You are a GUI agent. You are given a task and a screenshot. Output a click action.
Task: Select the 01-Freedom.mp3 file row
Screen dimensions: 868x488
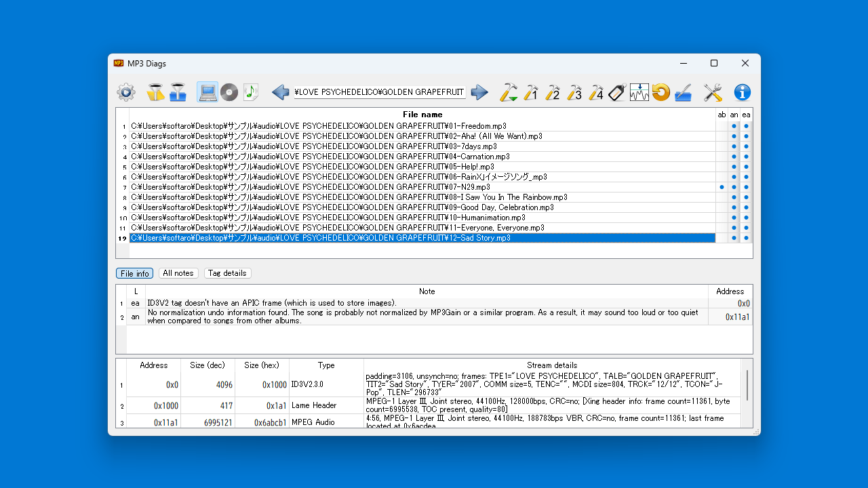coord(422,126)
